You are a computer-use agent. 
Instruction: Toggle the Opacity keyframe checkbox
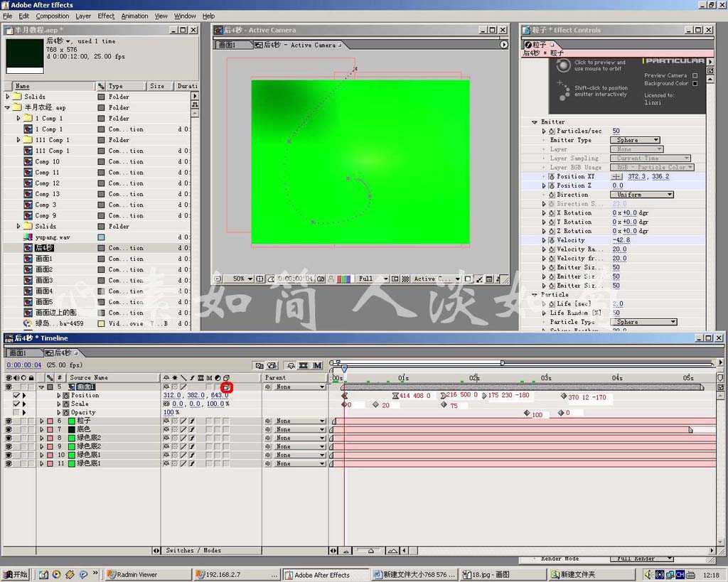click(17, 412)
